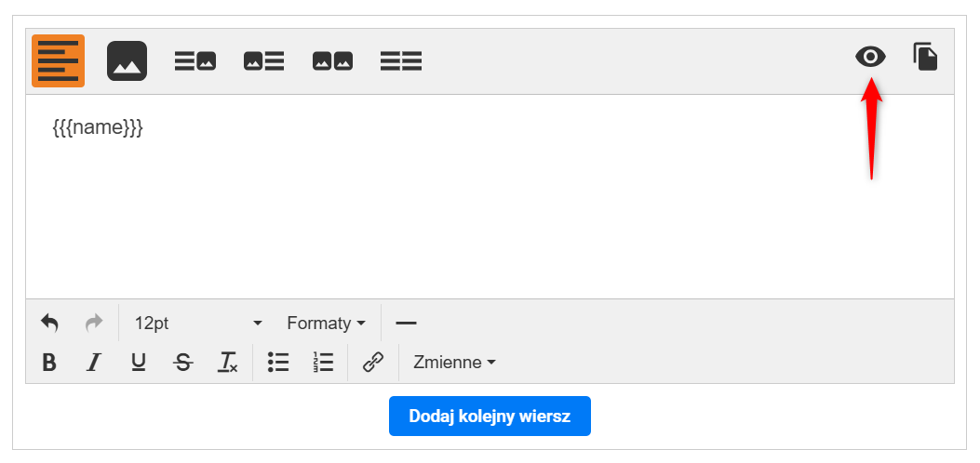Toggle underline formatting

(138, 363)
